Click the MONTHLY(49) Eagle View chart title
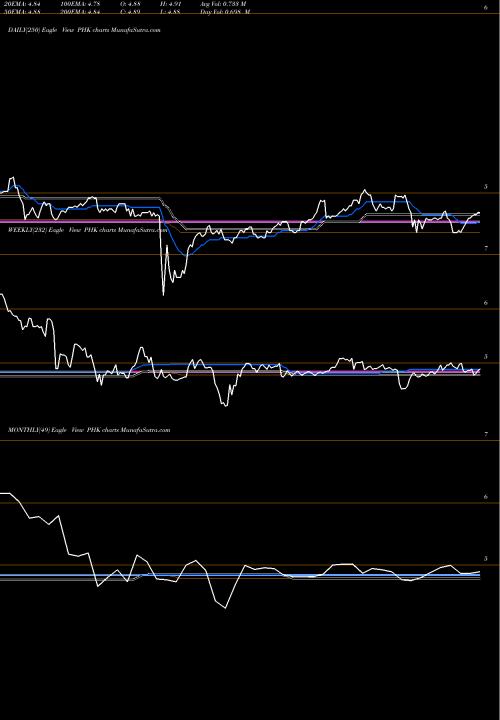This screenshot has height=720, width=500. (x=89, y=430)
